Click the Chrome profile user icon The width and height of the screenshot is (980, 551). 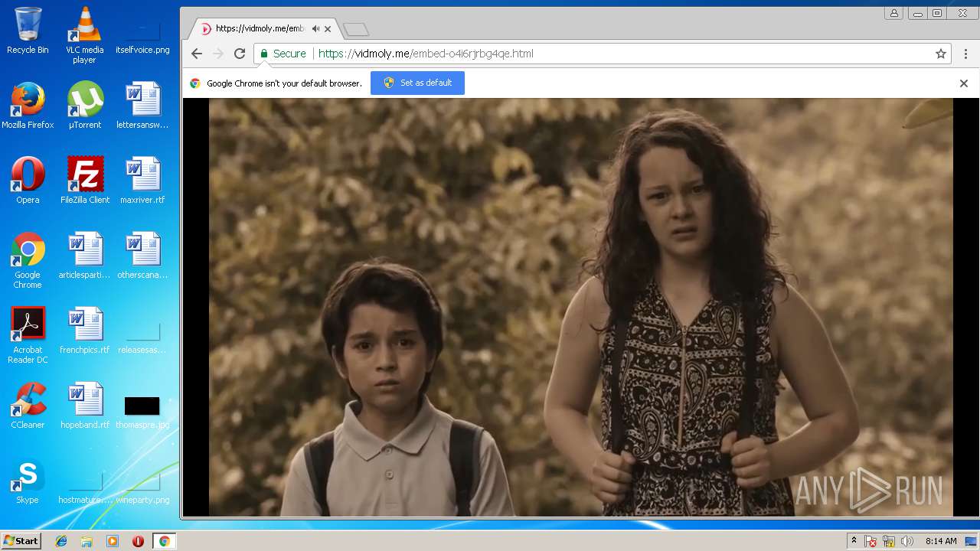click(893, 13)
